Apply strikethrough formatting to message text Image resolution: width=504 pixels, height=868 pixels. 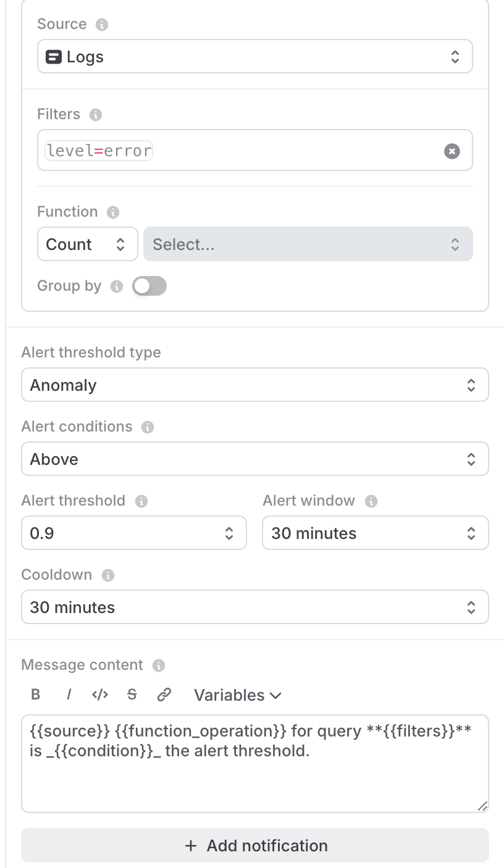tap(132, 695)
